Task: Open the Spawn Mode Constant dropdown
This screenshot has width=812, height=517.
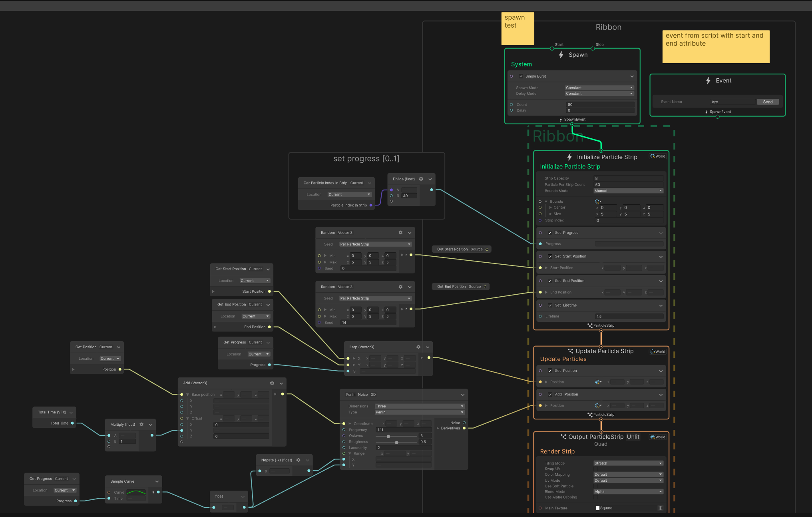Action: [599, 88]
